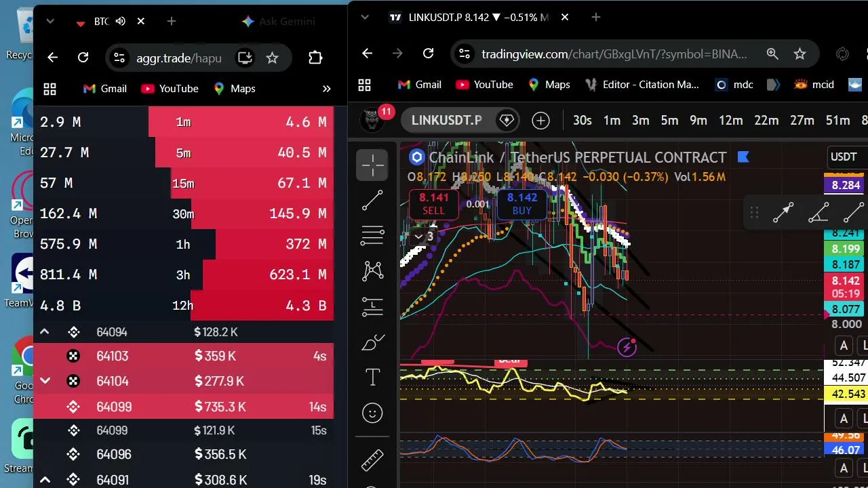Click the $735.3 K trade row

point(183,407)
